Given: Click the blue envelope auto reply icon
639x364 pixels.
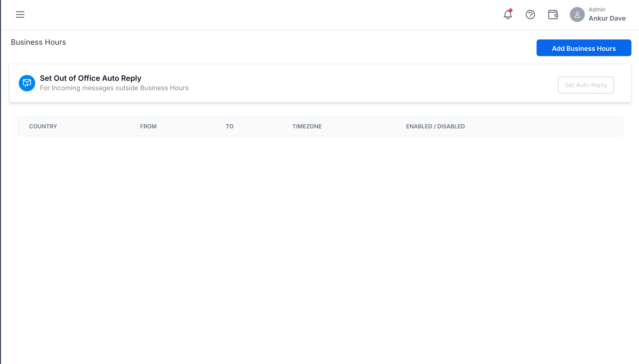Looking at the screenshot, I should pyautogui.click(x=27, y=83).
